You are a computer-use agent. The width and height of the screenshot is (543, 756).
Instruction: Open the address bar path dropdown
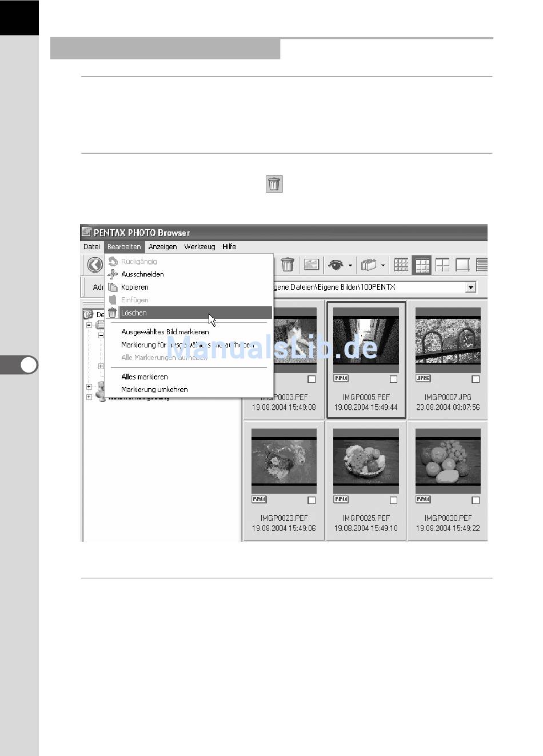(x=470, y=287)
